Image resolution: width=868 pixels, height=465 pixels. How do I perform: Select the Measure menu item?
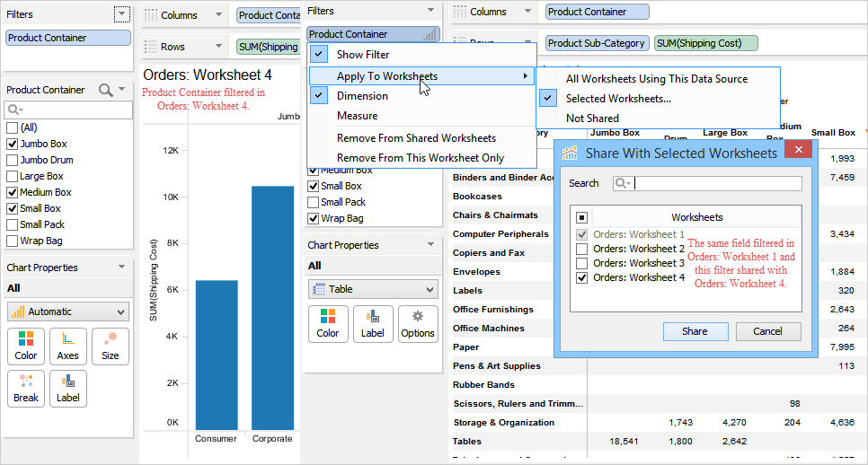pos(421,116)
